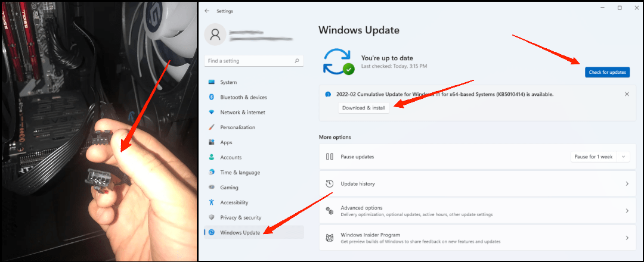
Task: Open System settings page
Action: [x=254, y=82]
